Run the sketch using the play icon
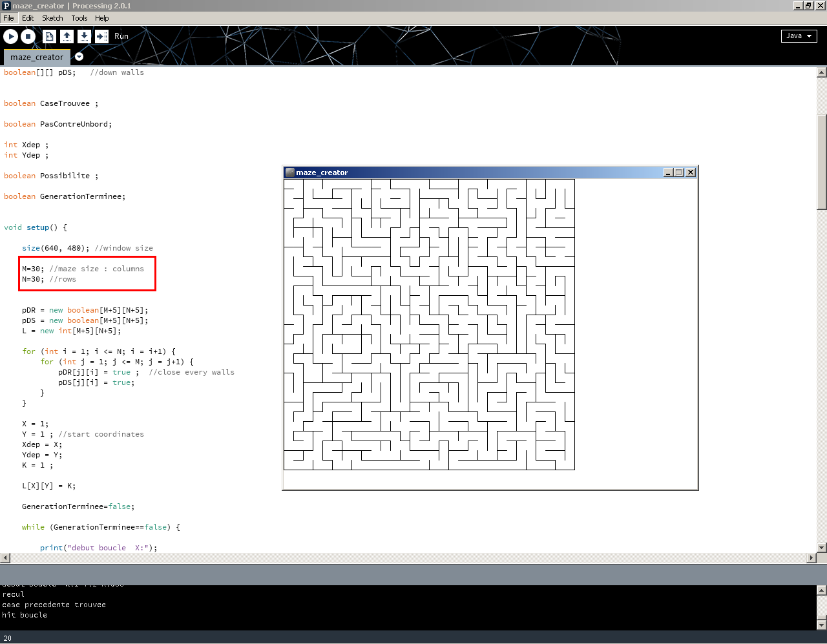The width and height of the screenshot is (827, 644). tap(10, 36)
